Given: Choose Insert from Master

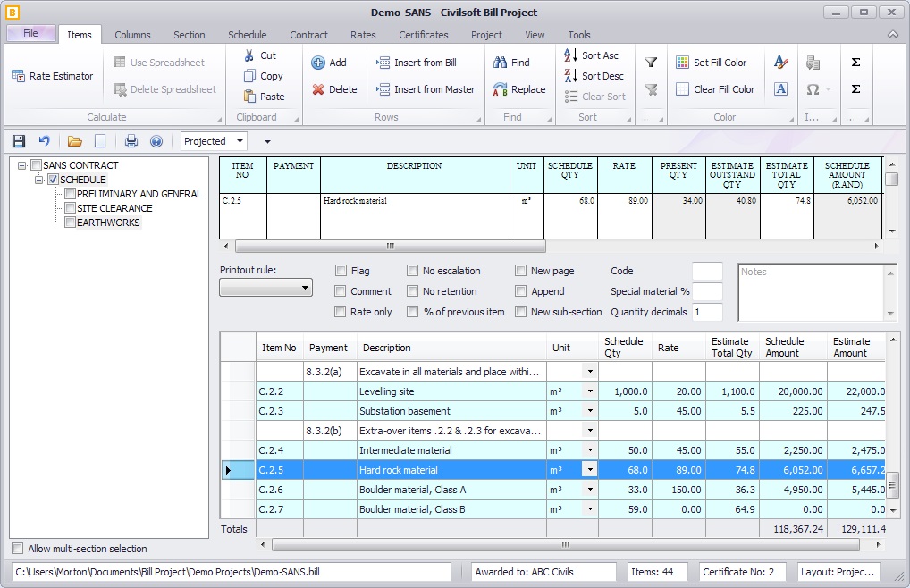Looking at the screenshot, I should pyautogui.click(x=426, y=89).
